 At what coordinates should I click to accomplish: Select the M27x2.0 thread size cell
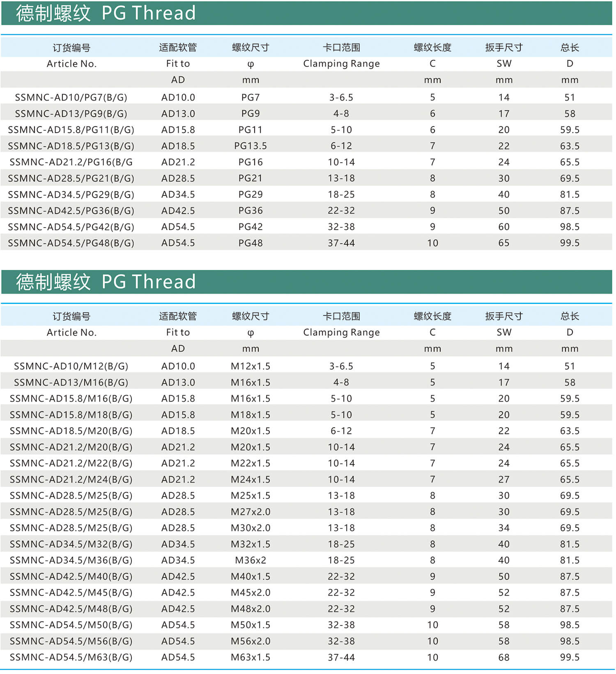coord(251,512)
